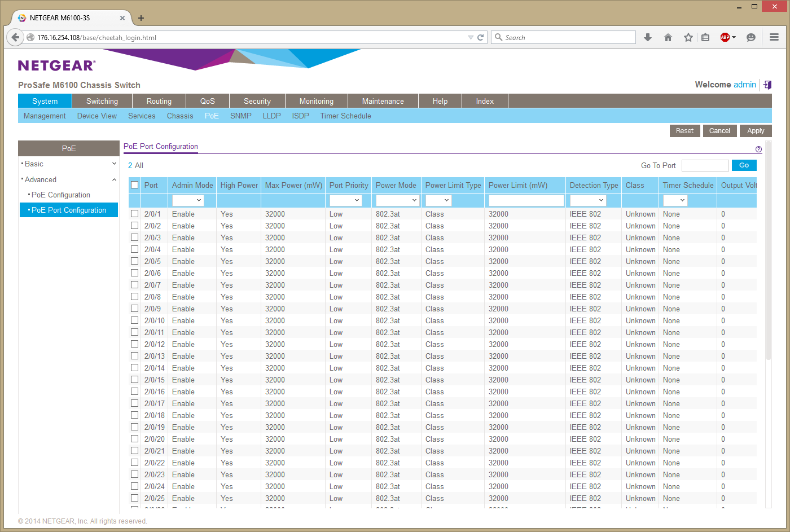Click the browser address bar URL

click(96, 38)
